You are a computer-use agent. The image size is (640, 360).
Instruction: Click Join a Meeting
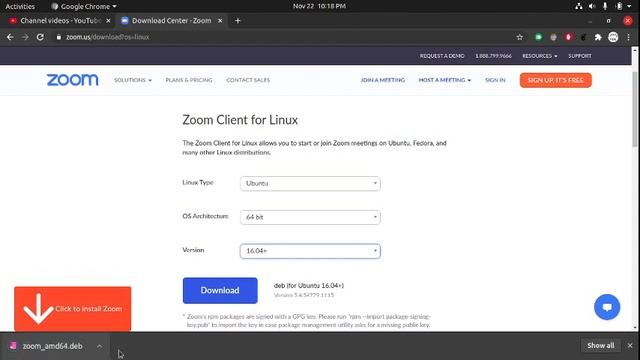click(x=383, y=80)
